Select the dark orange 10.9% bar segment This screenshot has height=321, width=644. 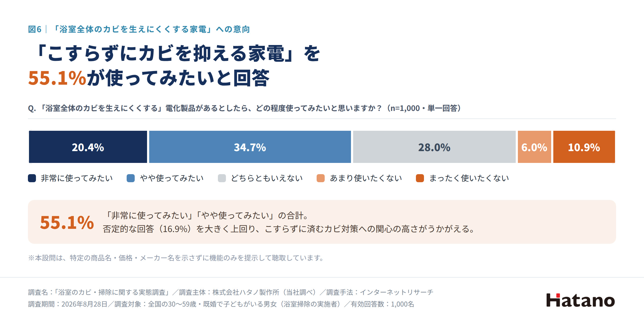(584, 147)
